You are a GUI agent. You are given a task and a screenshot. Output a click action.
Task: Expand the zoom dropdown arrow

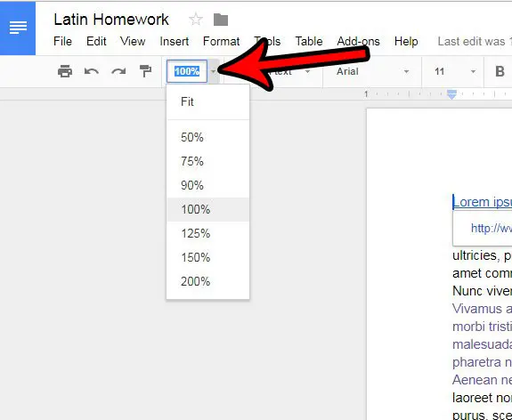pos(213,71)
